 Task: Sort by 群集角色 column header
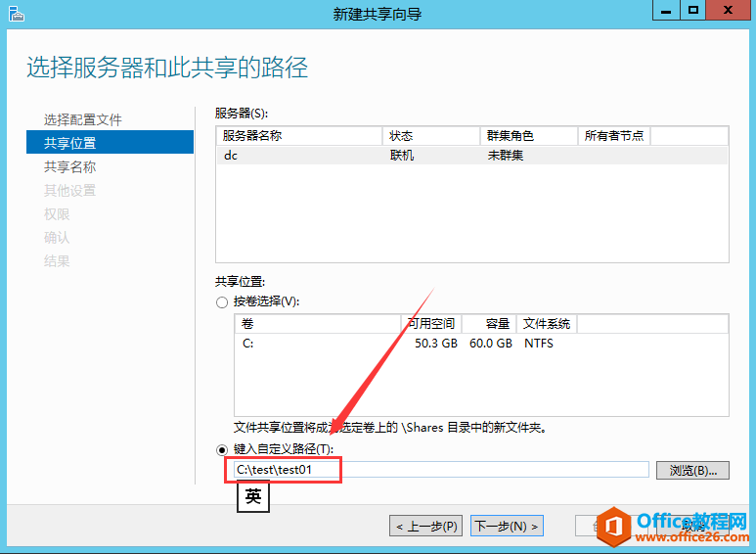click(529, 136)
